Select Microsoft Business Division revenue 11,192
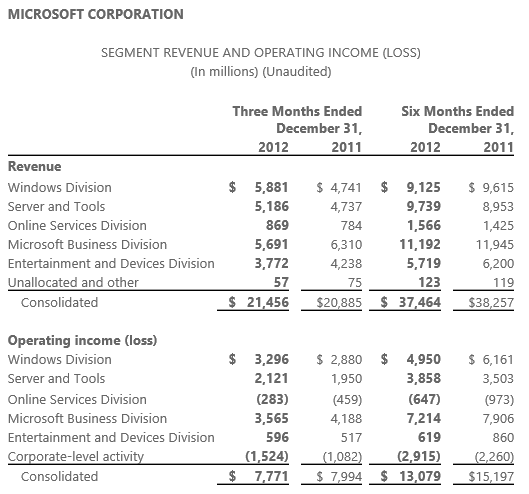 pos(420,244)
